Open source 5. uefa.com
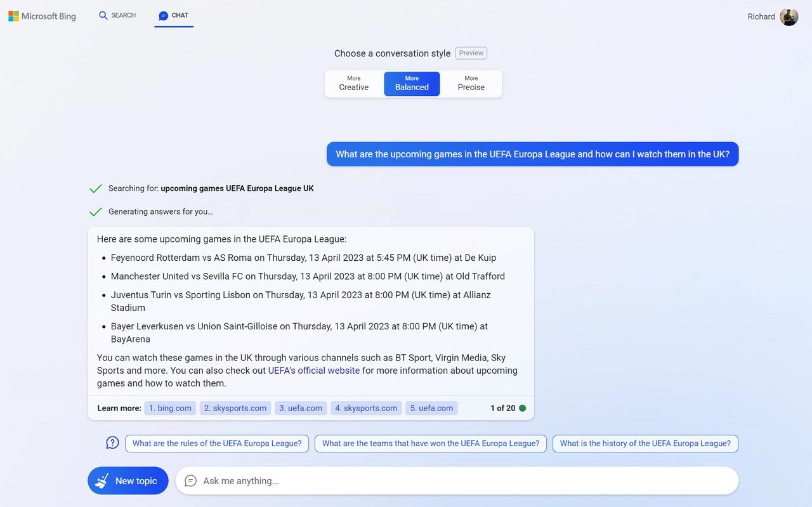Viewport: 812px width, 507px height. coord(431,408)
